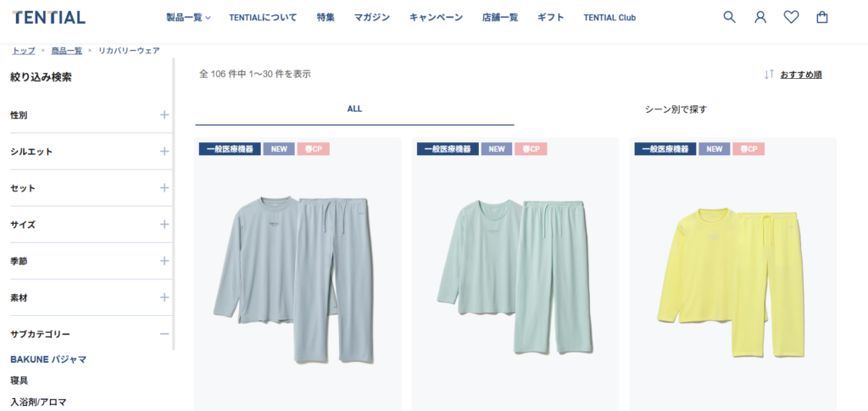This screenshot has width=868, height=411.
Task: Click the TENTIAL logo
Action: pos(48,17)
